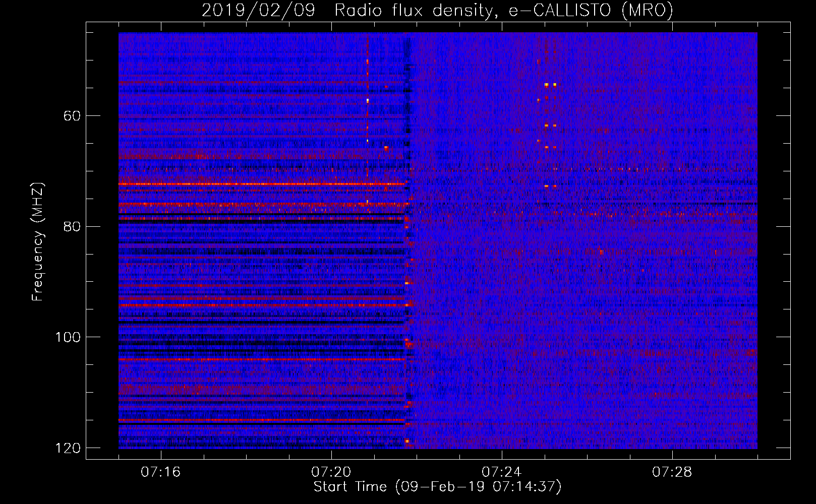The height and width of the screenshot is (504, 816).
Task: Click the 'Start Time (09-Feb-19 07:14:37)' label
Action: pos(437,487)
